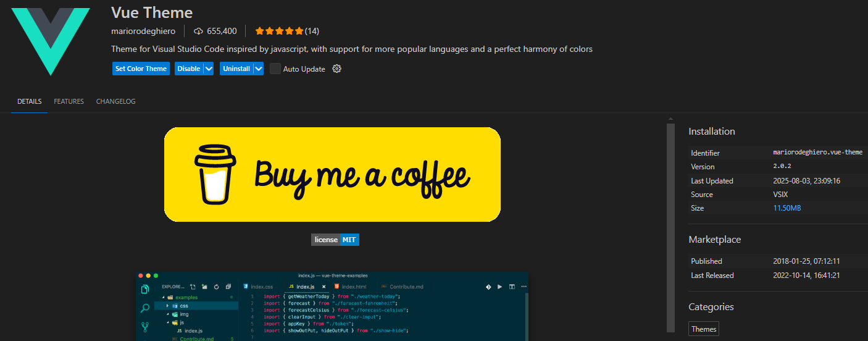
Task: Switch to the FEATURES tab
Action: (69, 101)
